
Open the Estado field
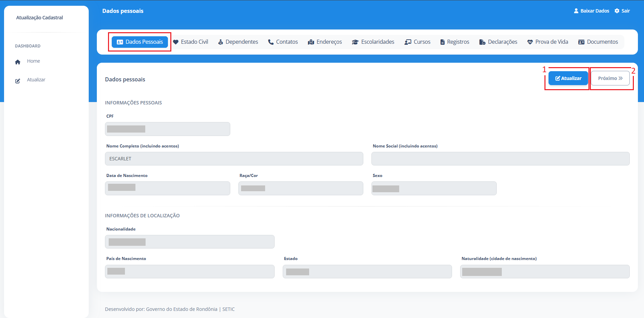367,272
